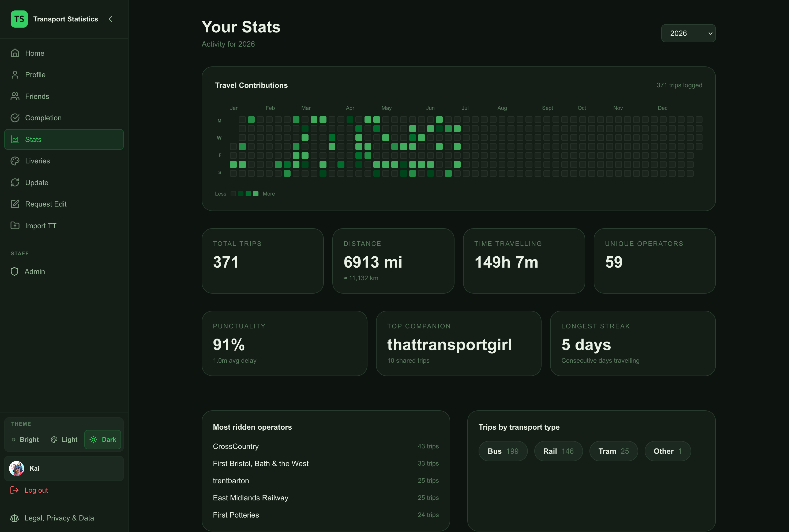This screenshot has width=789, height=532.
Task: Click the Punctuality 91% value
Action: click(229, 345)
